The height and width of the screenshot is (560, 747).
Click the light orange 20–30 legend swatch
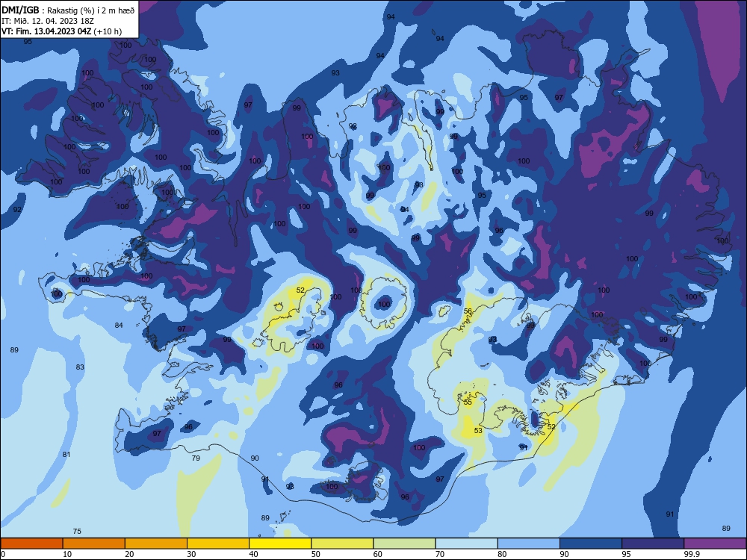pos(156,544)
